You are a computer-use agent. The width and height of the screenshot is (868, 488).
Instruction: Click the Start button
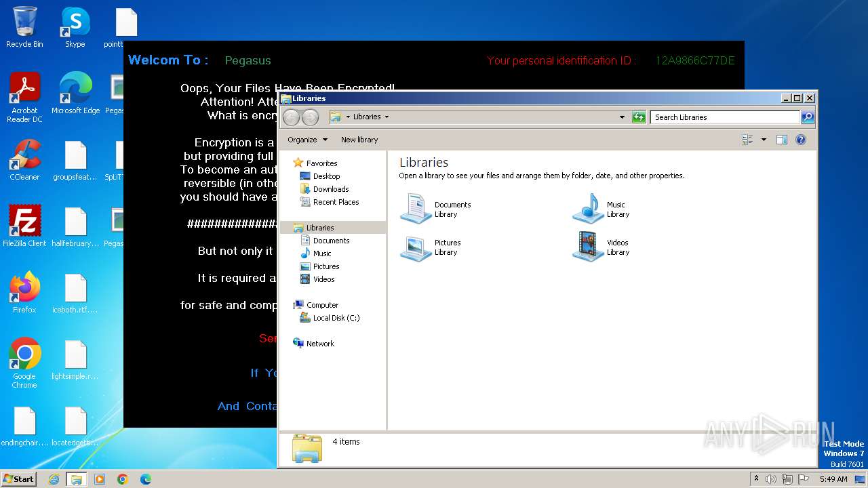click(x=18, y=479)
